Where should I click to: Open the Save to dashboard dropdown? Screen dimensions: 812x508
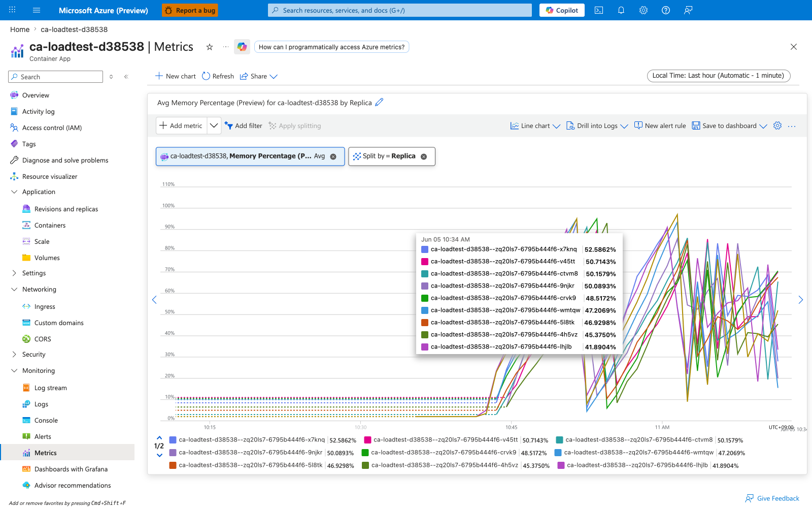pyautogui.click(x=730, y=126)
